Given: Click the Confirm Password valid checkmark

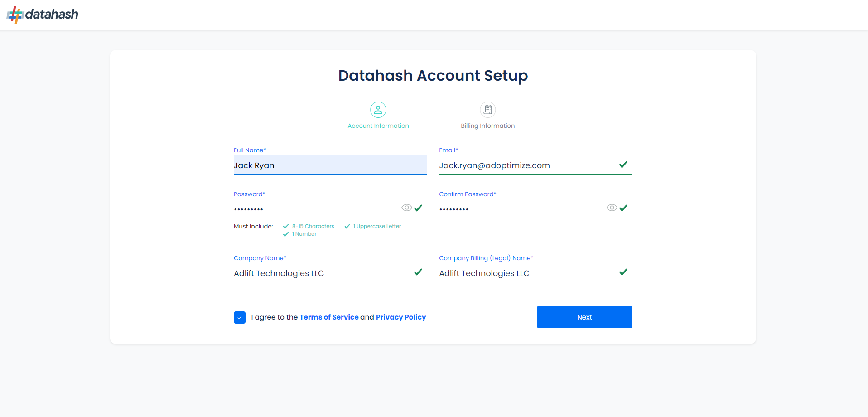Looking at the screenshot, I should click(x=623, y=208).
